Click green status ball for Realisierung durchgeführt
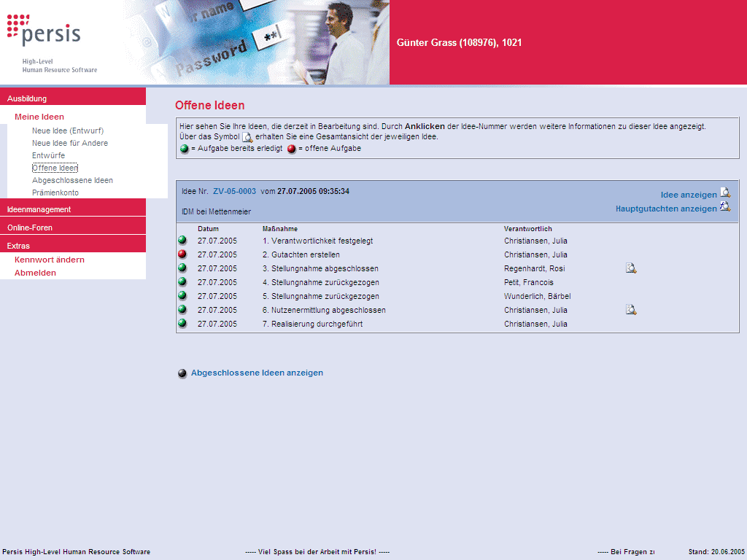Screen dimensions: 747x560 click(x=182, y=324)
